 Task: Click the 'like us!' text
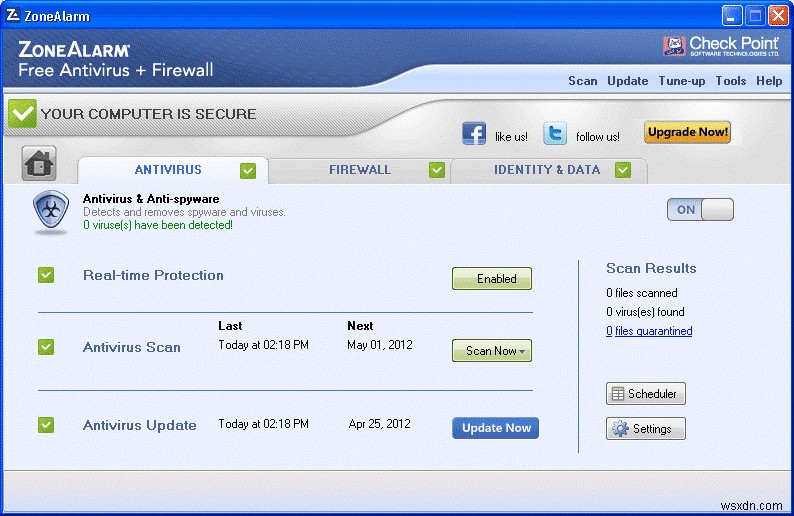point(511,137)
